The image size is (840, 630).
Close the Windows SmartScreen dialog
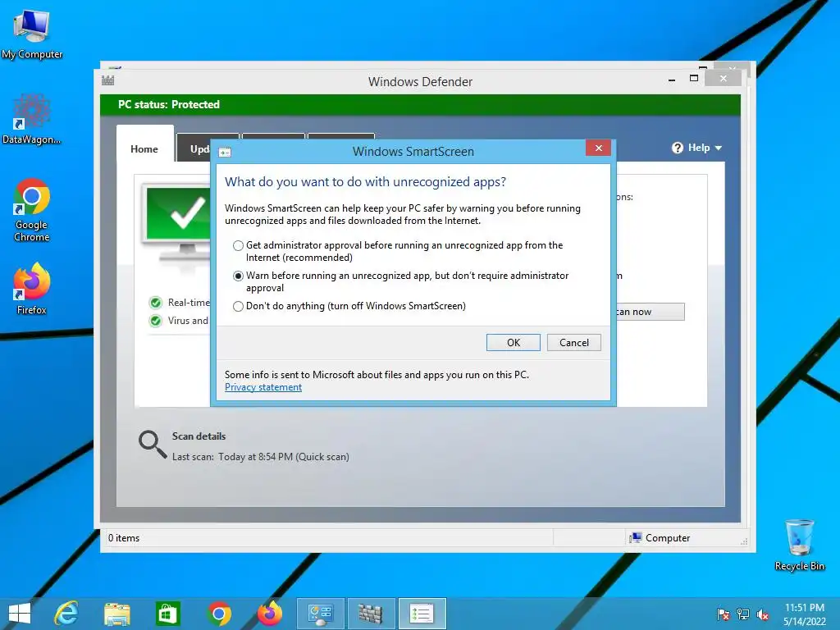click(x=598, y=148)
